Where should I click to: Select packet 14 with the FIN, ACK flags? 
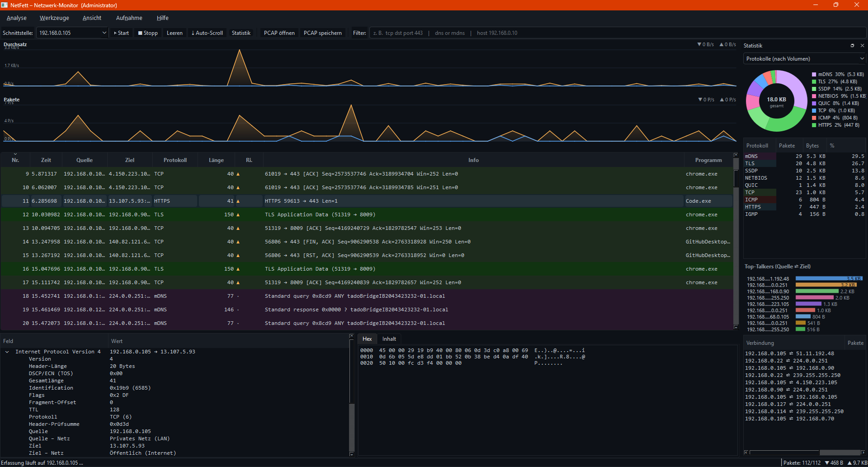point(367,242)
